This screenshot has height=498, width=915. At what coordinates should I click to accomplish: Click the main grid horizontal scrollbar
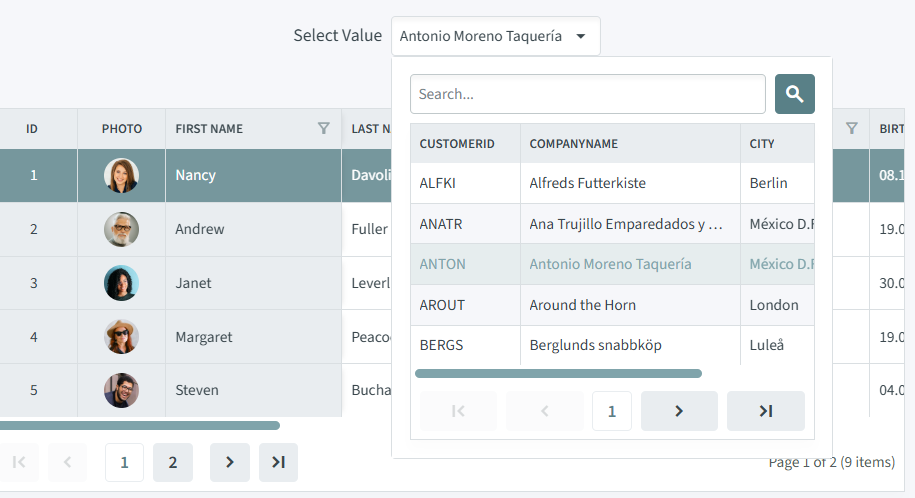pos(138,425)
